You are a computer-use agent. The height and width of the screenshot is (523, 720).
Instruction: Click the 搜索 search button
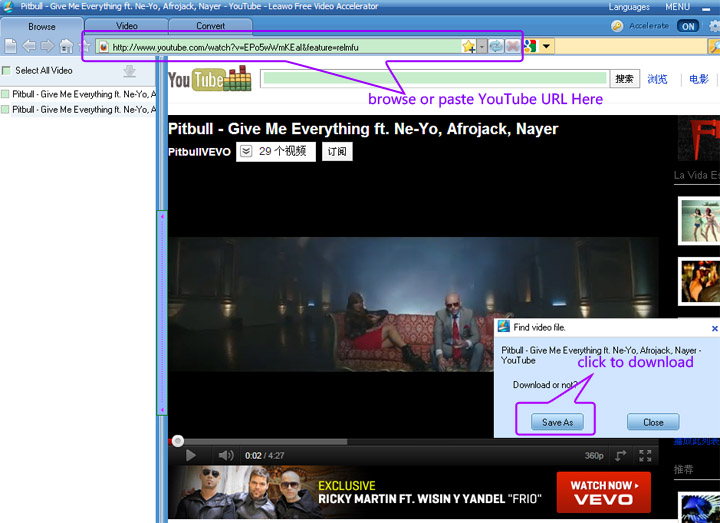coord(624,79)
